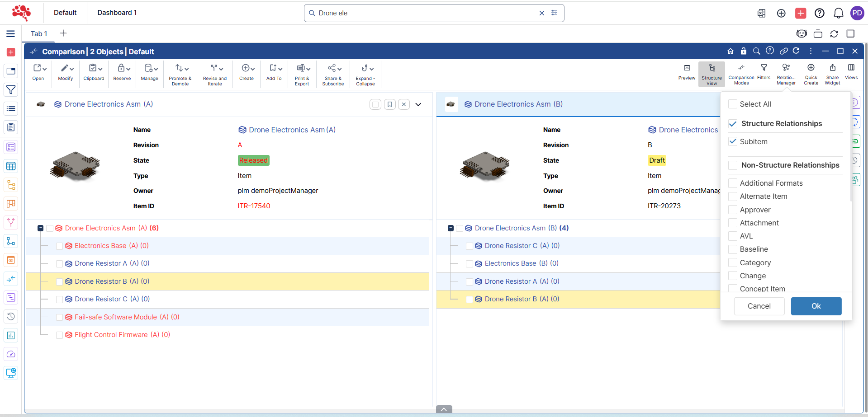Check the Select All checkbox

click(733, 104)
